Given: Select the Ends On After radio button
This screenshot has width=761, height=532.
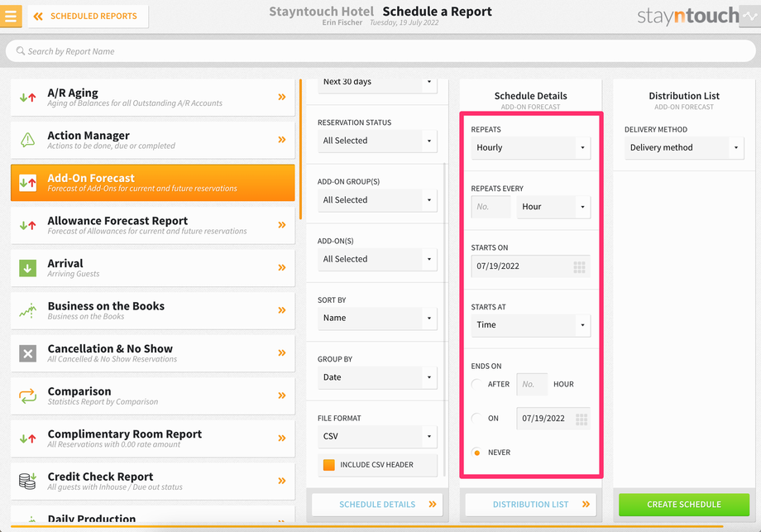Looking at the screenshot, I should [477, 385].
